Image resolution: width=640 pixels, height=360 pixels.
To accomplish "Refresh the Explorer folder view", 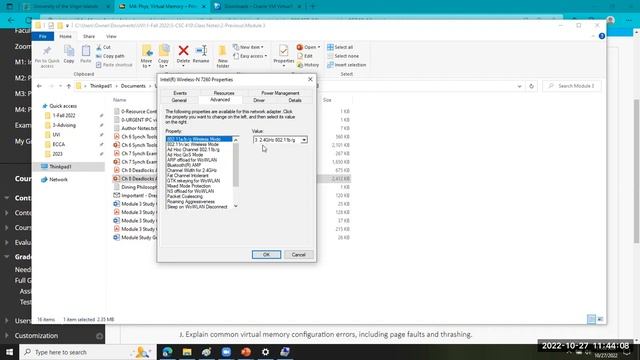I will pyautogui.click(x=531, y=86).
